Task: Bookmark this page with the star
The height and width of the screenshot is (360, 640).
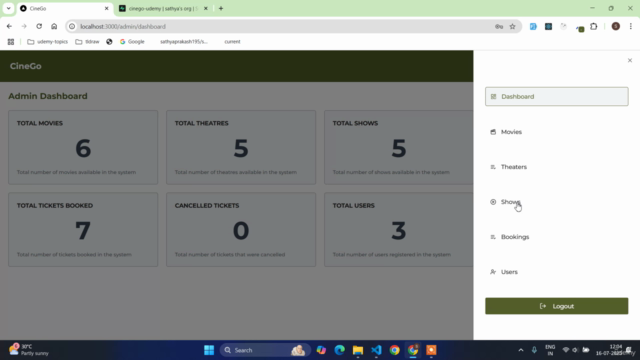Action: coord(513,27)
